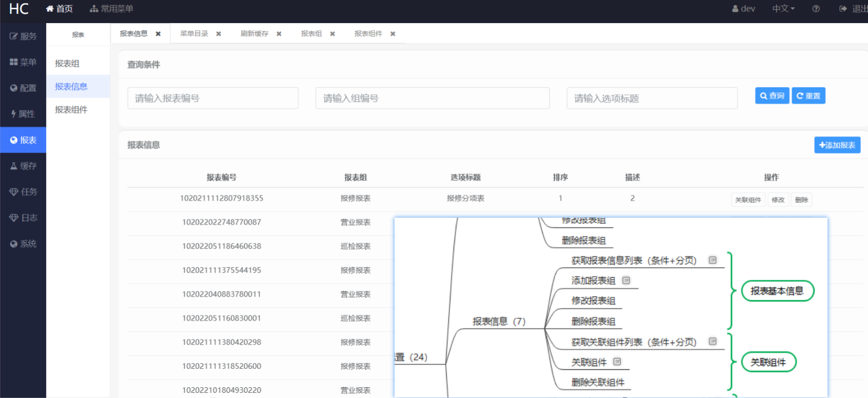Click the 报表信息 (7) mind map node
Screen dimensions: 868x398
(499, 322)
